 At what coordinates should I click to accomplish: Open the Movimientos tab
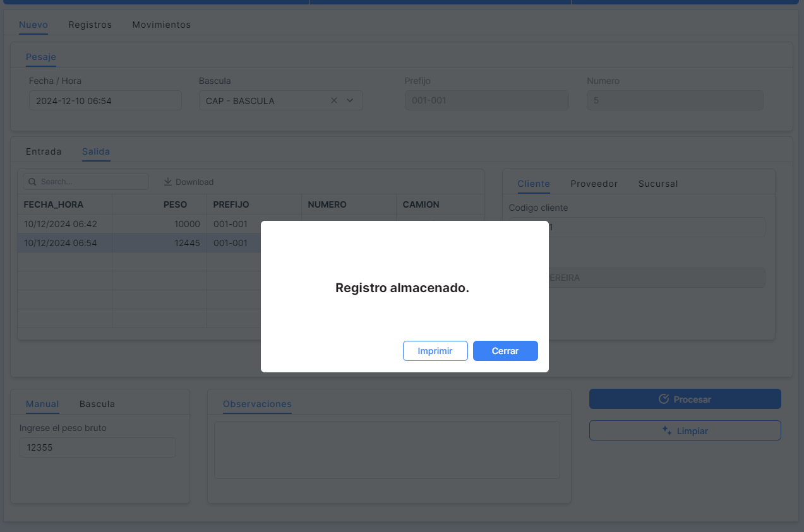[161, 25]
